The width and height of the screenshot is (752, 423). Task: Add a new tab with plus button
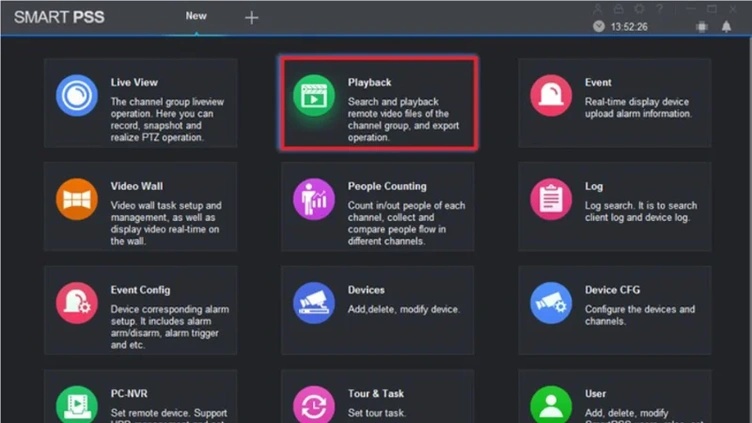click(251, 18)
